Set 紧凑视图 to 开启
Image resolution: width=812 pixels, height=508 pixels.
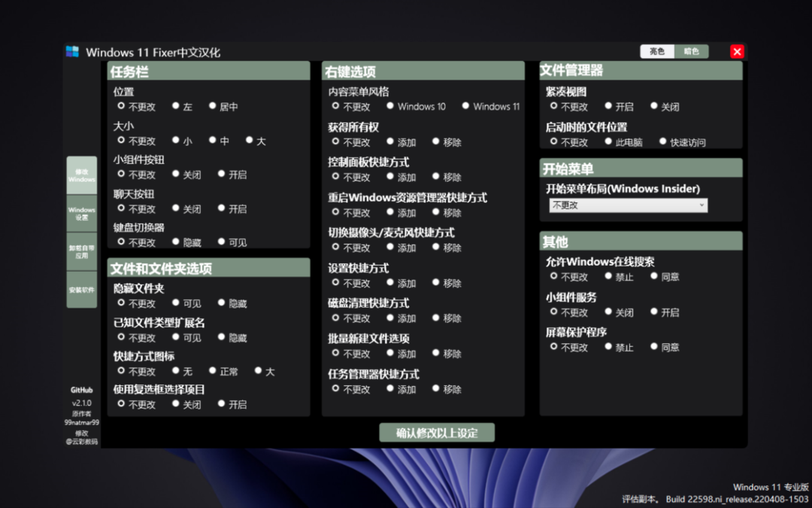[620, 106]
